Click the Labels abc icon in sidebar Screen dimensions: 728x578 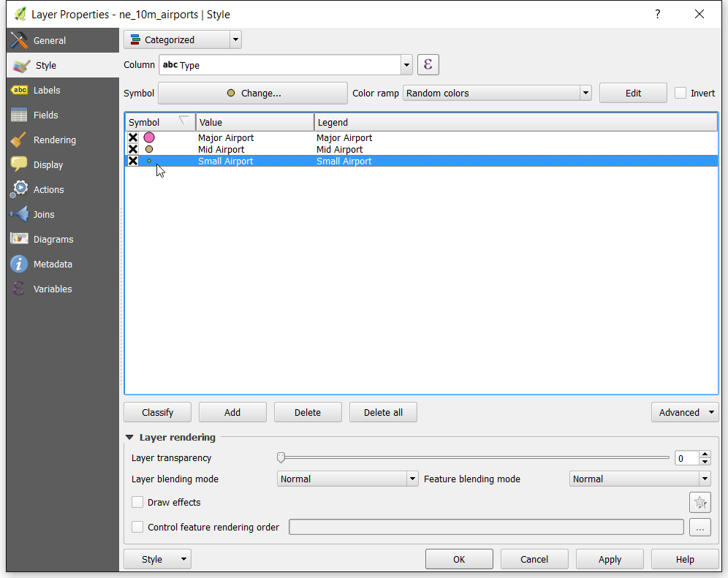coord(20,90)
